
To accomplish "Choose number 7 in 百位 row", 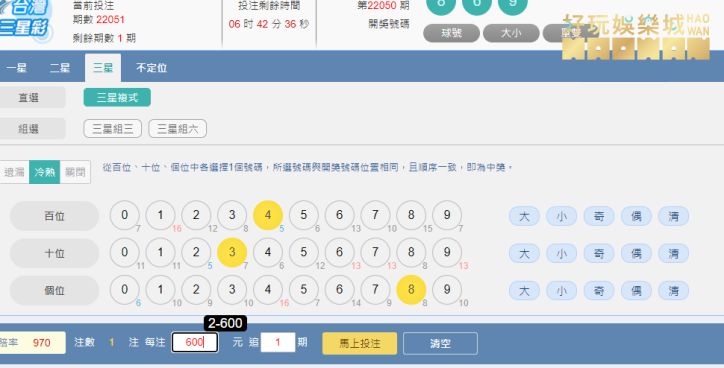I will [x=375, y=215].
